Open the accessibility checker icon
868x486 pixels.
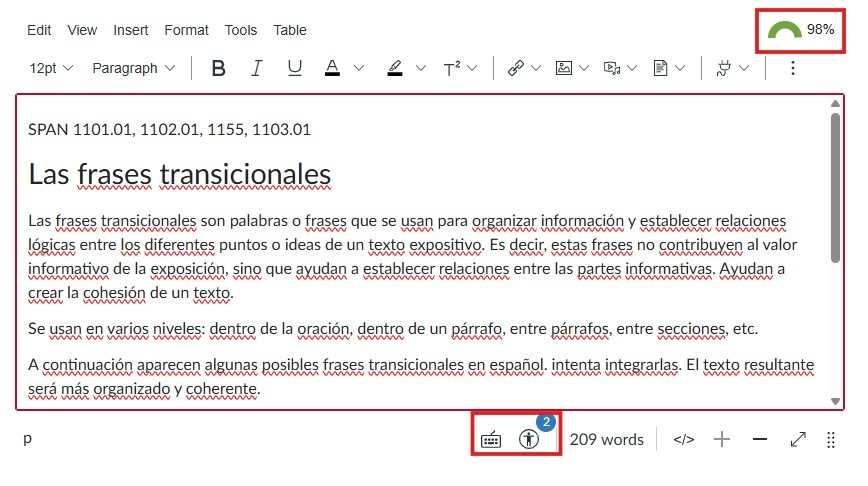click(x=529, y=439)
